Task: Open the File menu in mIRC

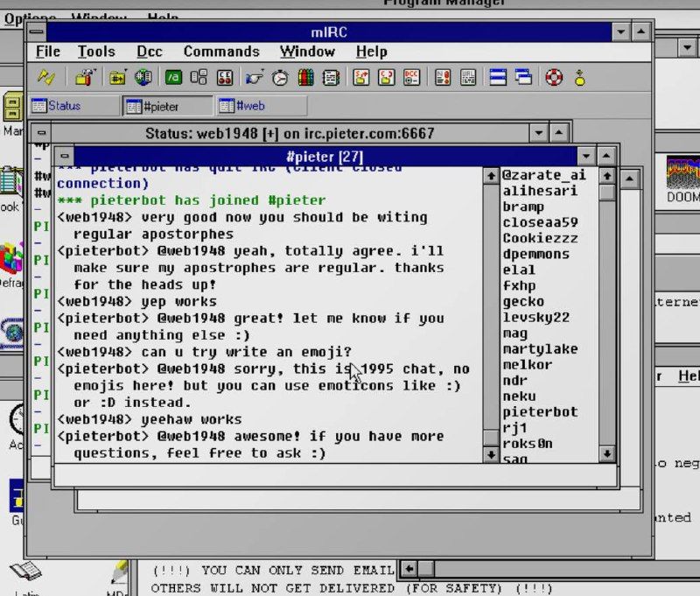Action: click(48, 52)
